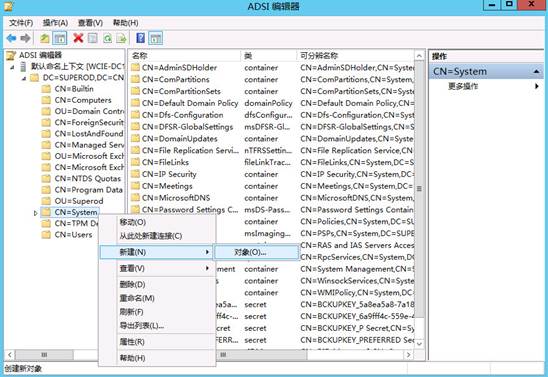This screenshot has width=548, height=377.
Task: Click the Export list toolbar icon
Action: pos(122,38)
